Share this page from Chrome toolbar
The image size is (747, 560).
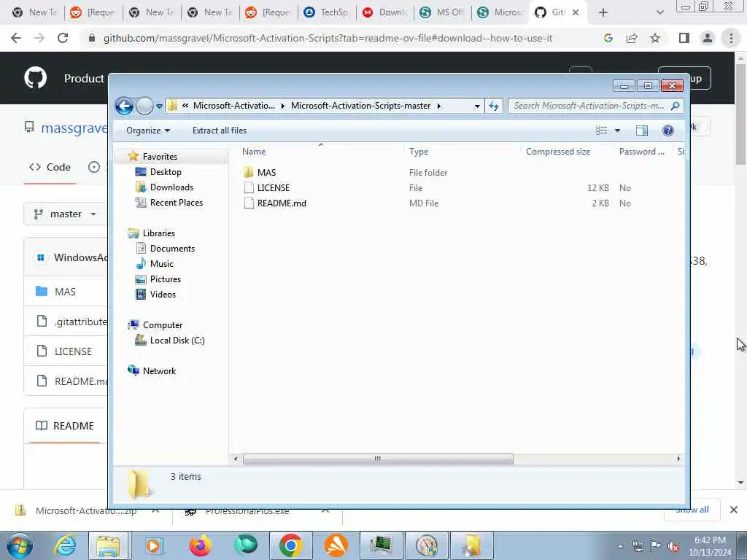pos(632,38)
